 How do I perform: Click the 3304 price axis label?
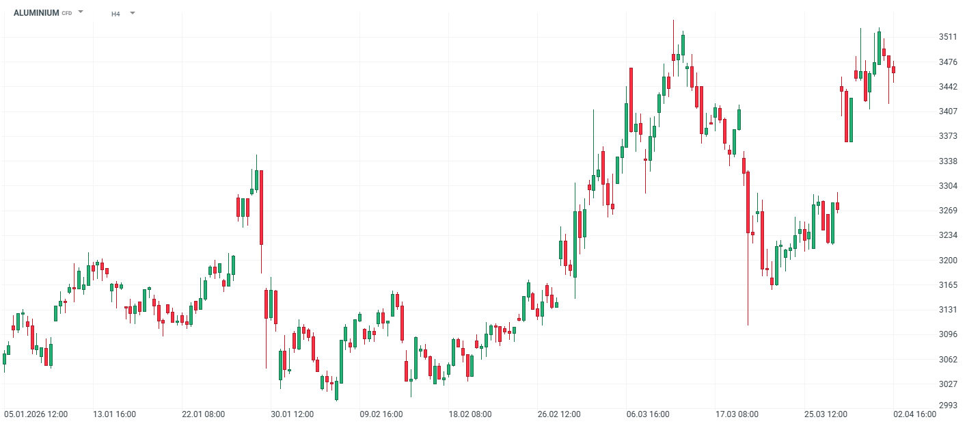pyautogui.click(x=948, y=186)
